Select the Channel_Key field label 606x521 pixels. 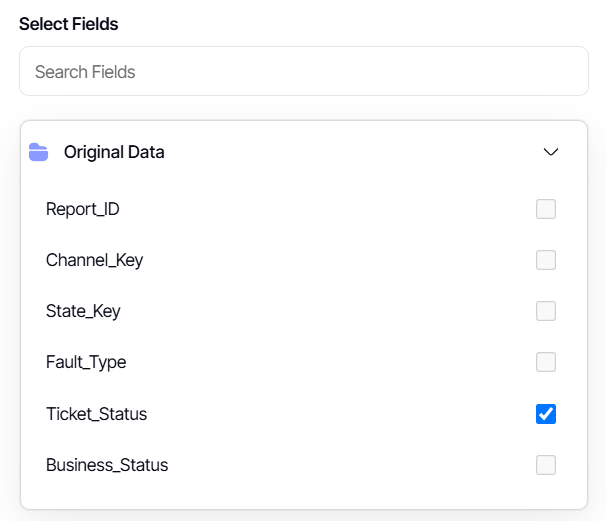point(94,260)
